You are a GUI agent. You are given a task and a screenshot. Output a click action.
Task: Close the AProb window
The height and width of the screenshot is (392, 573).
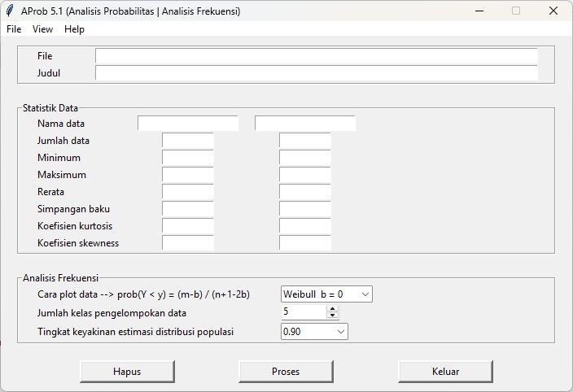553,11
